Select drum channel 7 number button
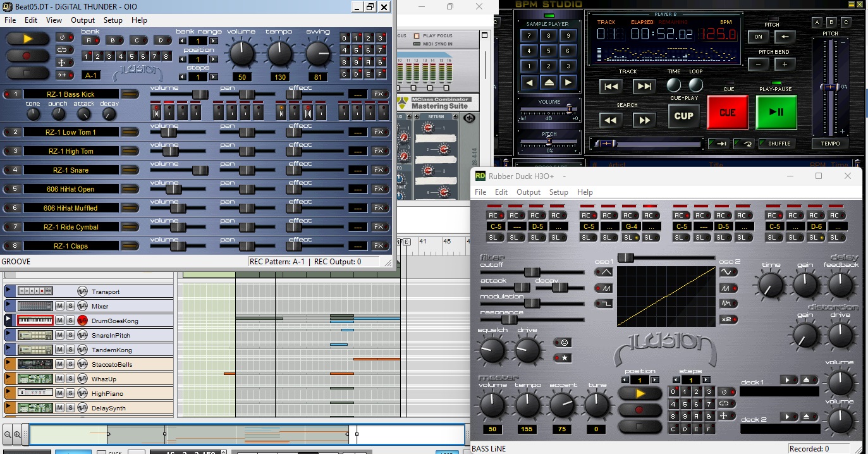Image resolution: width=868 pixels, height=454 pixels. coord(13,227)
